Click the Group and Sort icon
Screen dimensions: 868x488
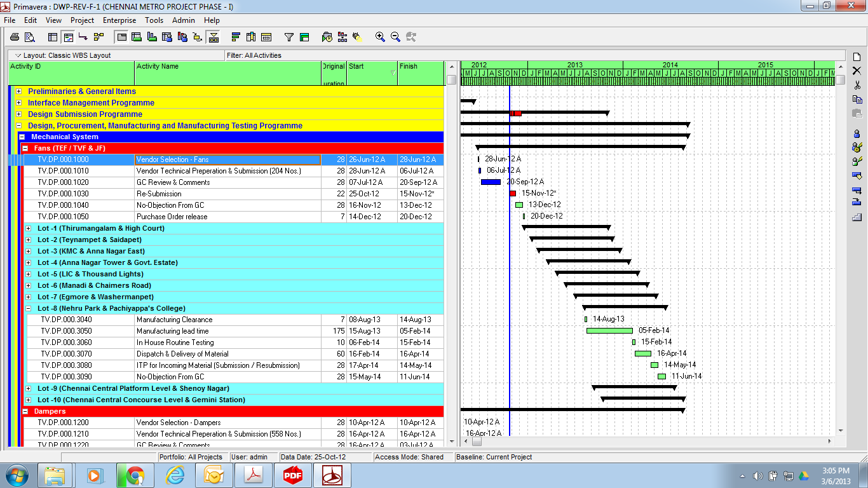click(x=304, y=37)
